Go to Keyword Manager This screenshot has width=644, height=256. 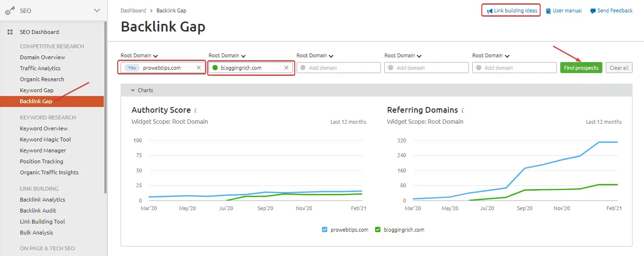(x=43, y=150)
